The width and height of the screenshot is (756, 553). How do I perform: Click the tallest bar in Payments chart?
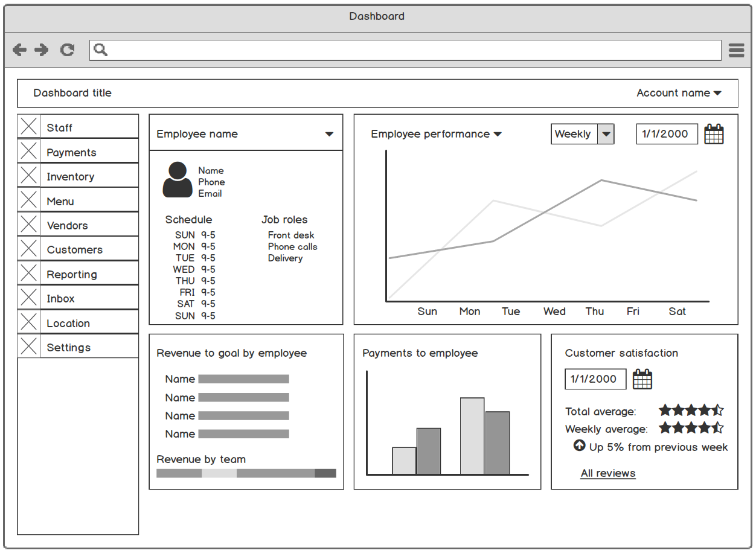(x=472, y=436)
